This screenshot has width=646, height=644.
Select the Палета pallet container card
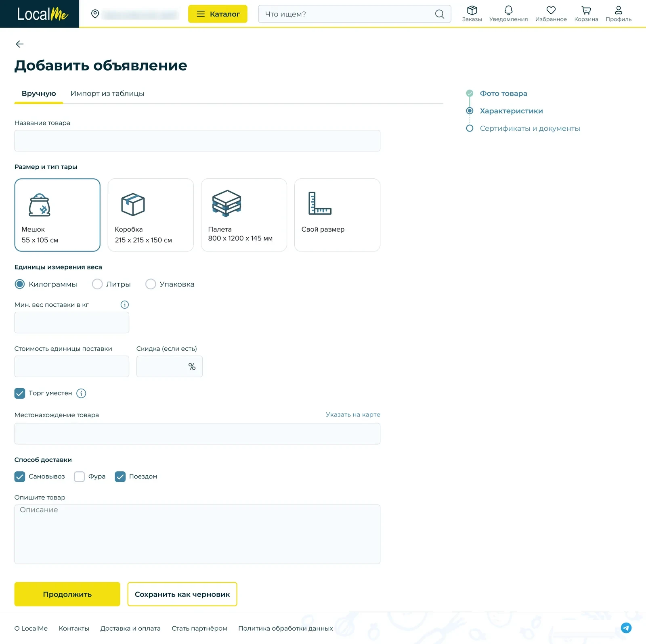coord(244,215)
